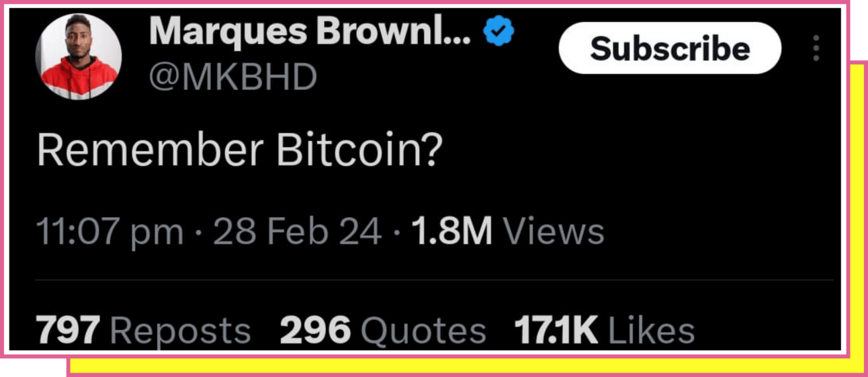Image resolution: width=868 pixels, height=377 pixels.
Task: Click the bold 1.8M view count
Action: pyautogui.click(x=452, y=232)
